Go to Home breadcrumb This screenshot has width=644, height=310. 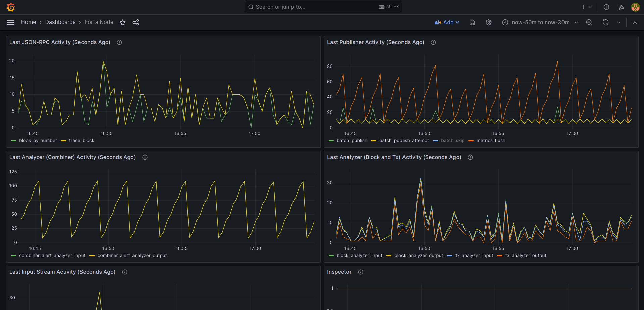click(x=29, y=22)
